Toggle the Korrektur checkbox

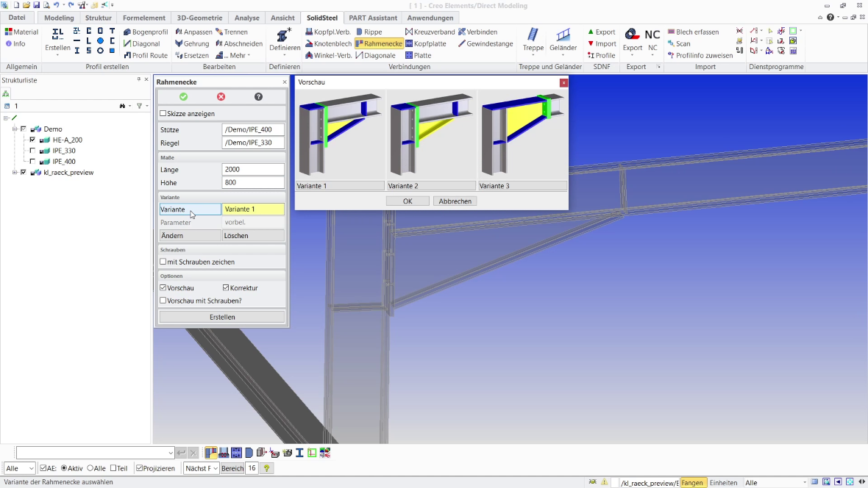226,287
